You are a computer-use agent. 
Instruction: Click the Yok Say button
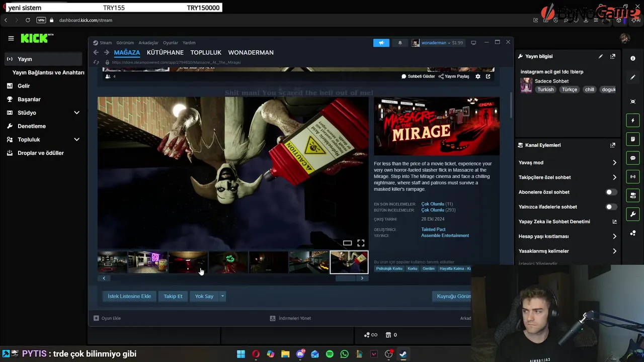click(204, 296)
